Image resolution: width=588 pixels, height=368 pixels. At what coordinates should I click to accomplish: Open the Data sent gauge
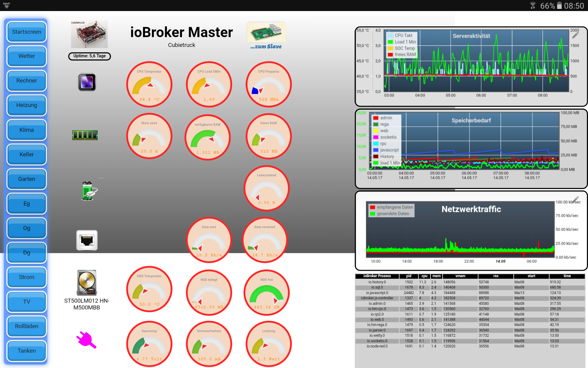[x=209, y=240]
